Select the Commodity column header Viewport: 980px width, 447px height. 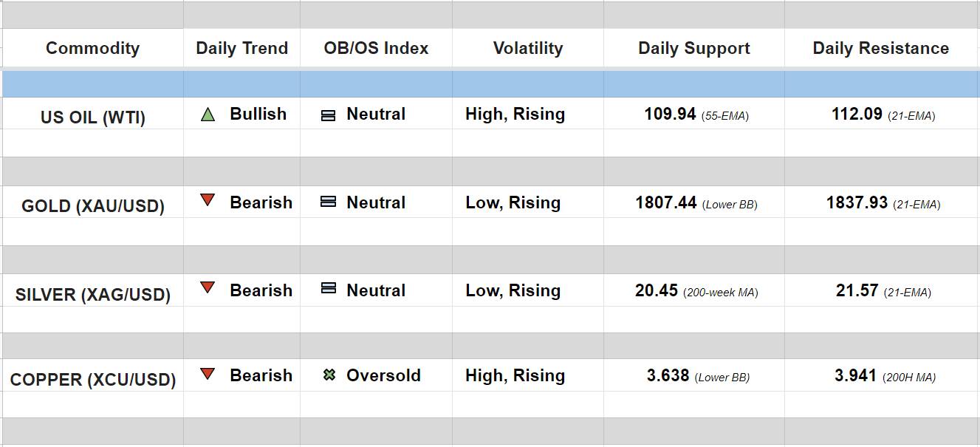[x=92, y=49]
